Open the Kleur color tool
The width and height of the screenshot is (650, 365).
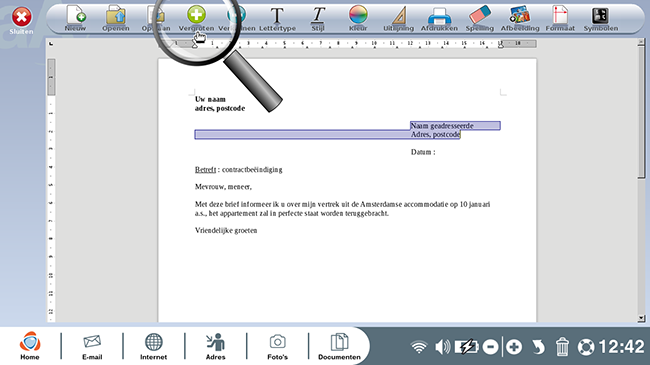358,18
